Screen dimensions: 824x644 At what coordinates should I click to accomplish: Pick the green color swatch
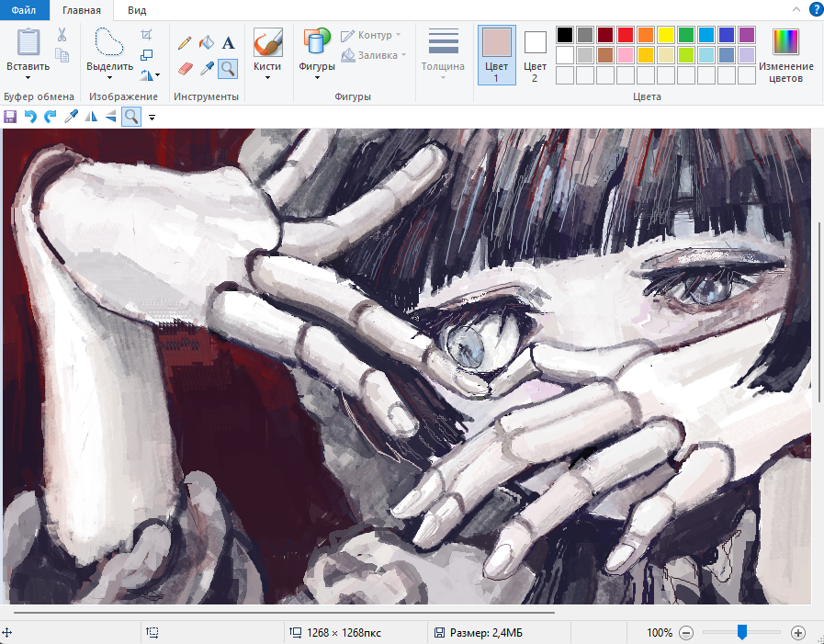point(686,35)
